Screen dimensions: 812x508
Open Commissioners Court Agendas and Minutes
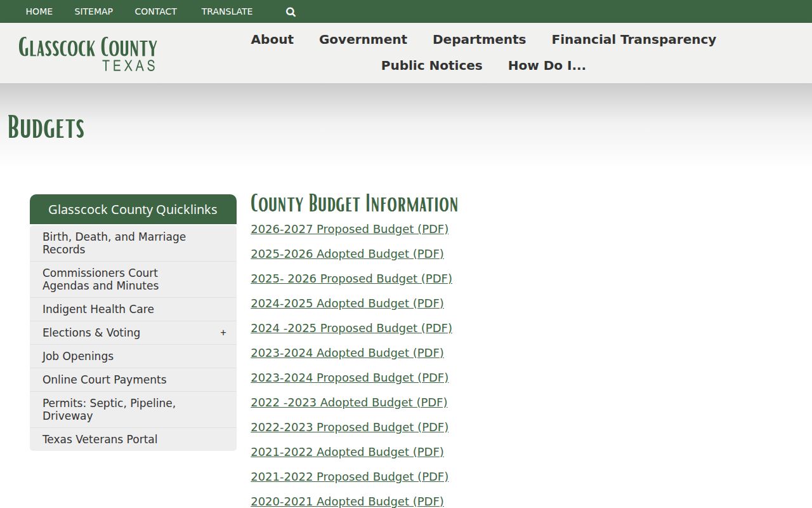[133, 279]
